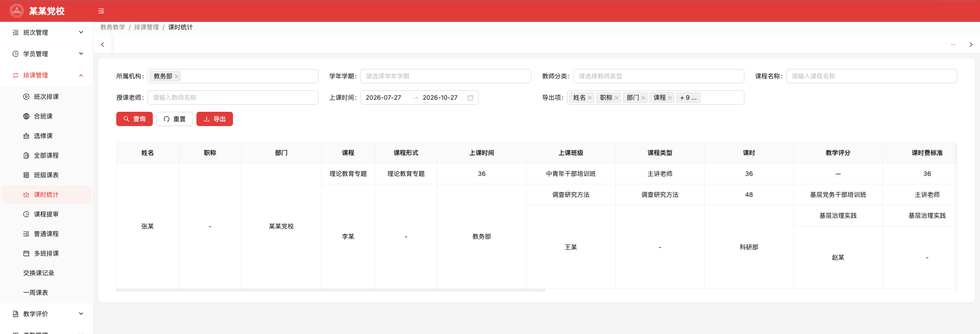Go to 排课管理 breadcrumb

147,27
